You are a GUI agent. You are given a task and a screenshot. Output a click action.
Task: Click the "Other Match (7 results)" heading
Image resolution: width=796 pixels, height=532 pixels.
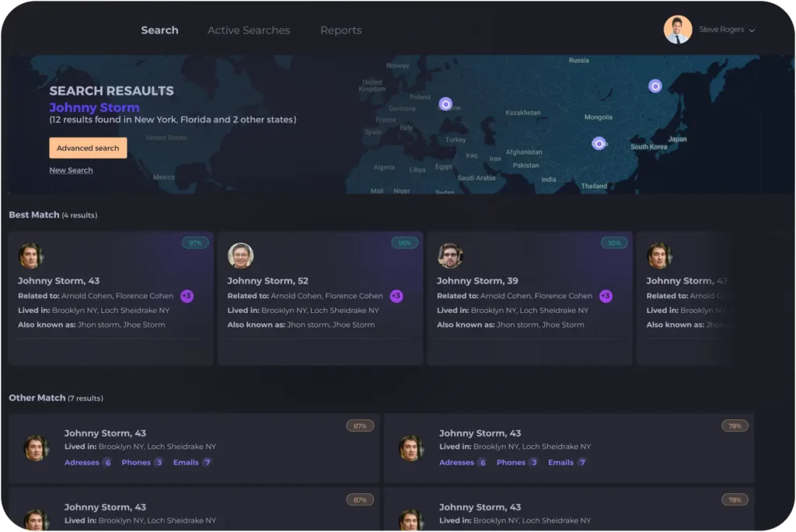(56, 398)
